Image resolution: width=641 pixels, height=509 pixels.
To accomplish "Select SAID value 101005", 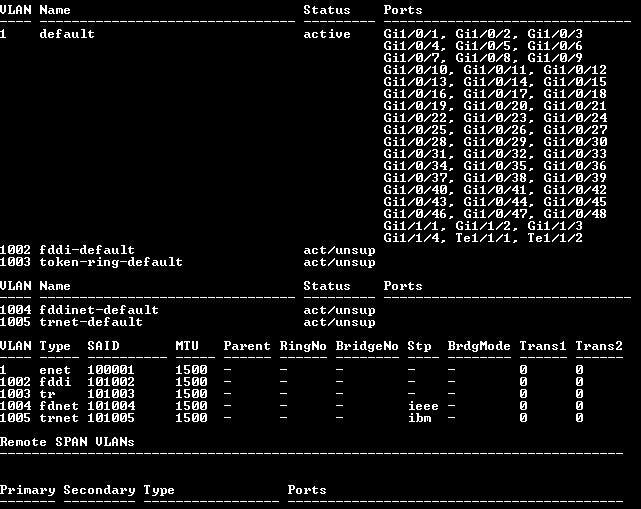I will pyautogui.click(x=111, y=418).
